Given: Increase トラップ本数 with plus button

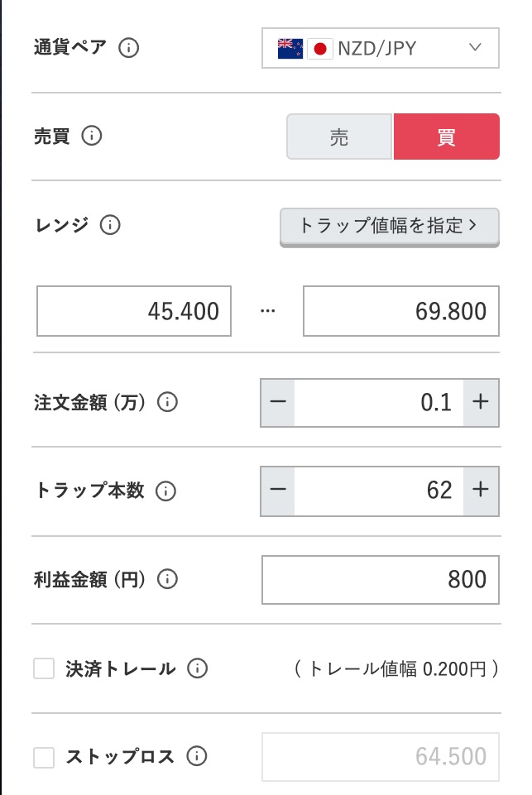Looking at the screenshot, I should click(x=481, y=491).
